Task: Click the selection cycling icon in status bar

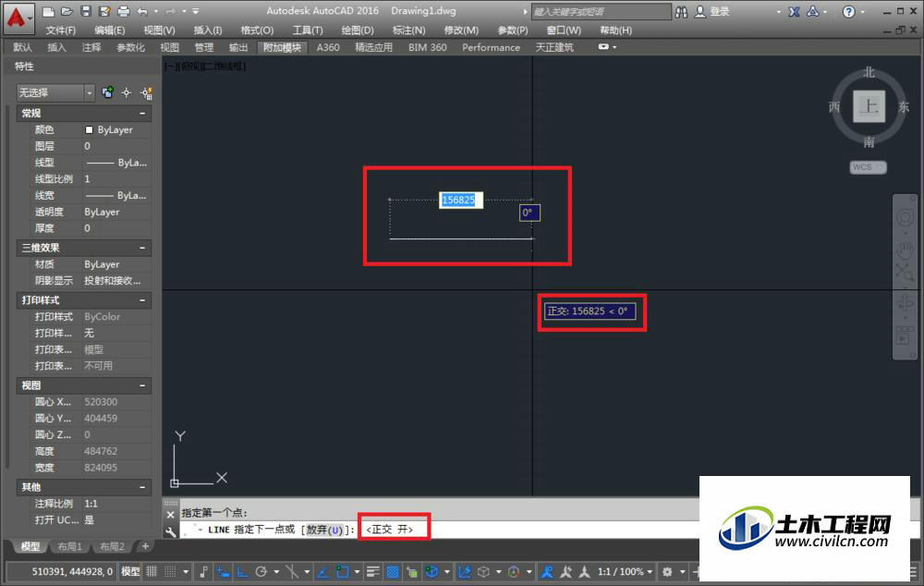Action: point(411,571)
